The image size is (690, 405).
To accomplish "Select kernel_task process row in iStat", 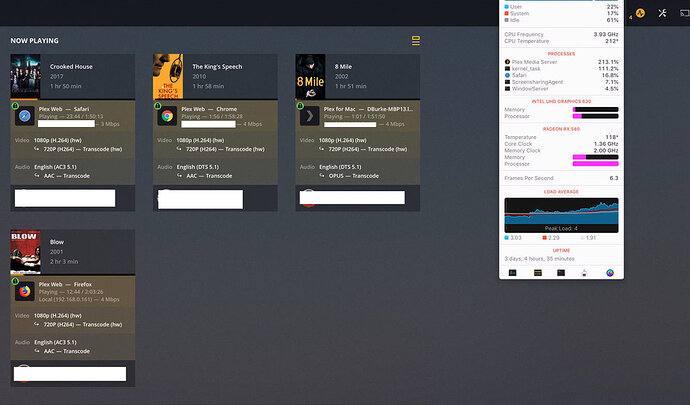I will [561, 69].
